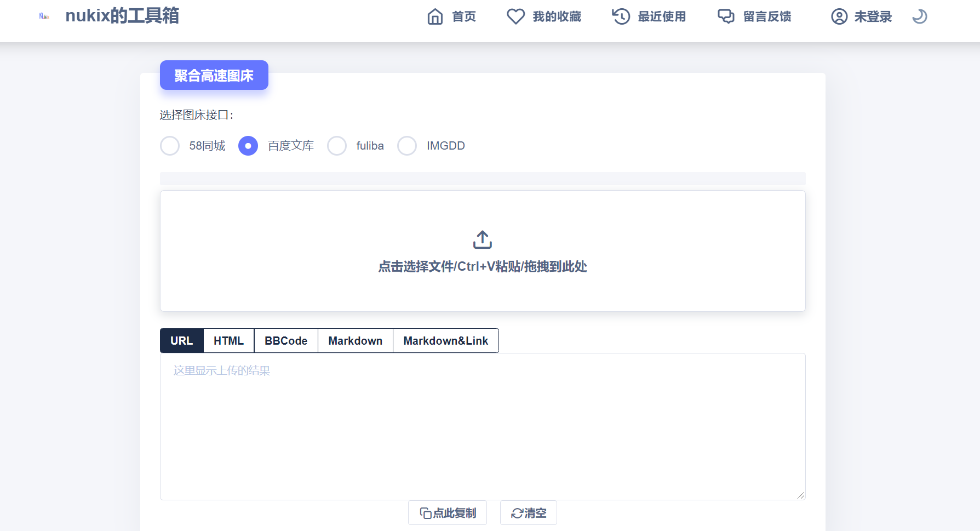
Task: Click the feedback chat bubble icon
Action: pyautogui.click(x=726, y=16)
